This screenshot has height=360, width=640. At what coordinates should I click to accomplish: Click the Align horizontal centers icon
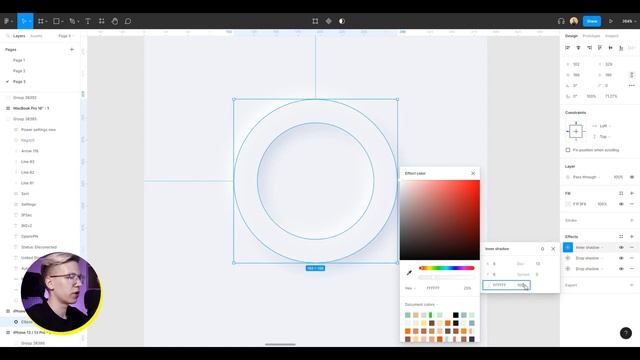(578, 48)
